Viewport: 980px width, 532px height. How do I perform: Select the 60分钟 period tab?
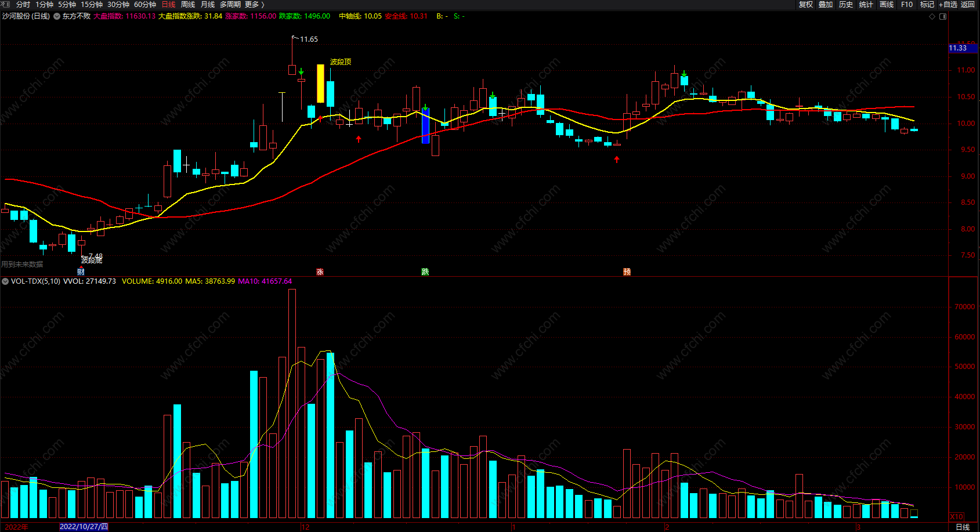click(x=145, y=5)
